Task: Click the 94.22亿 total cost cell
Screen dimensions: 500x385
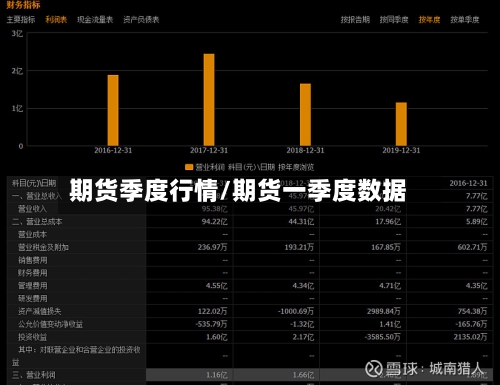Action: point(214,222)
